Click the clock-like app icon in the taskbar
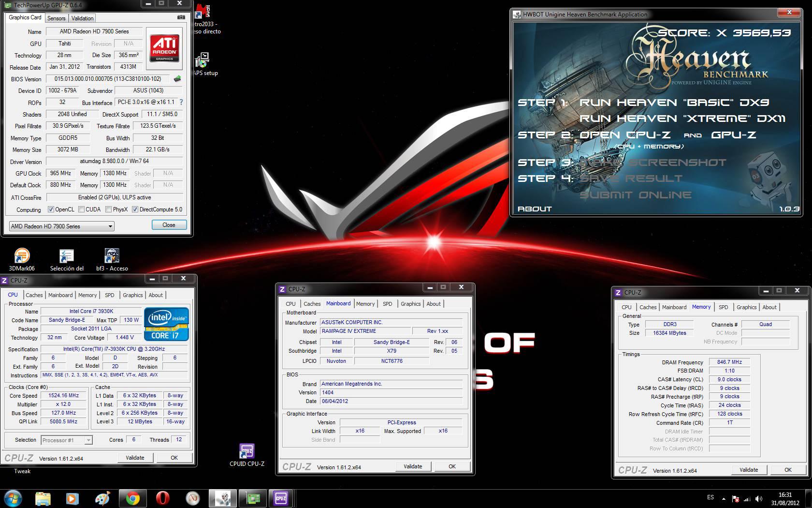This screenshot has width=812, height=508. coord(192,498)
